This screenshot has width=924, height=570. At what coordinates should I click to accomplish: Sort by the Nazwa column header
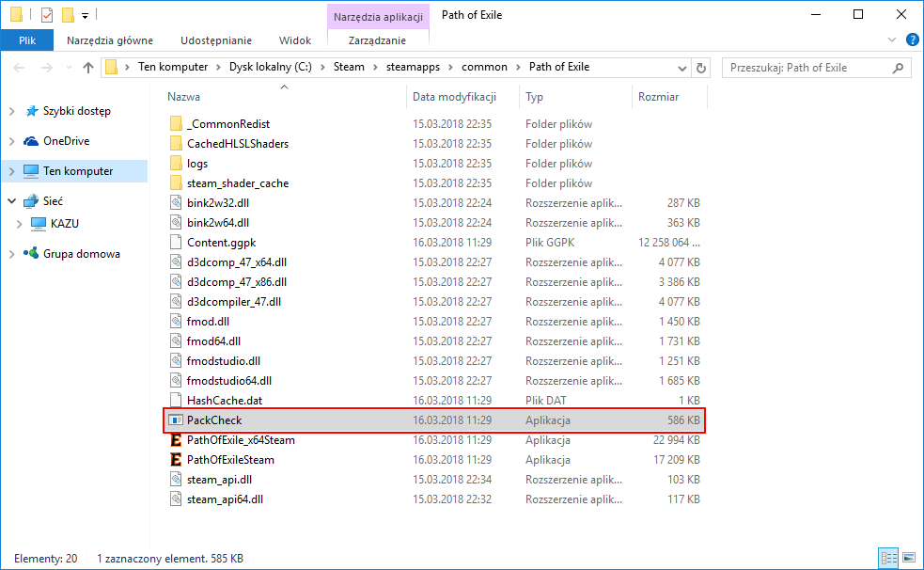pos(183,97)
